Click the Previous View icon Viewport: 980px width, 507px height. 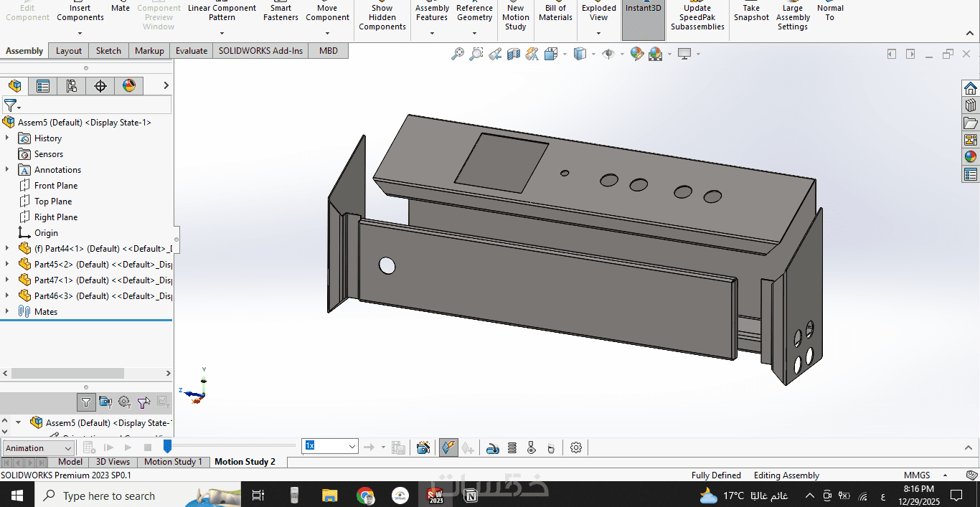click(495, 54)
